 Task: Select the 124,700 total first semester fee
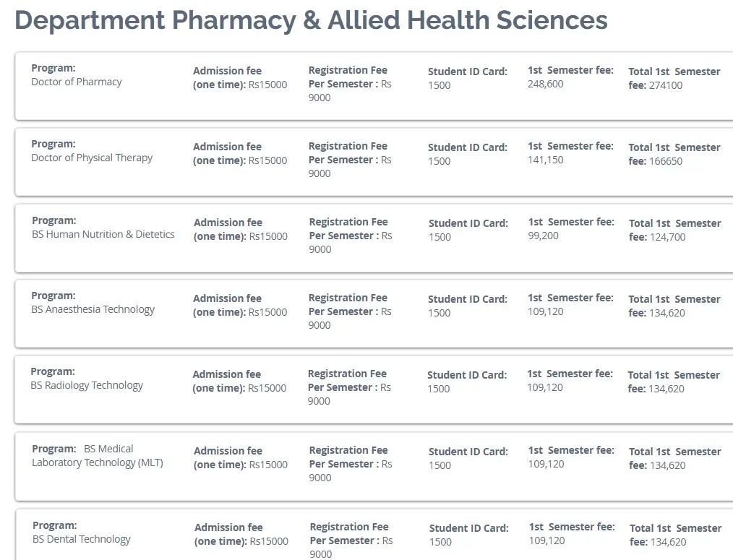(x=667, y=237)
